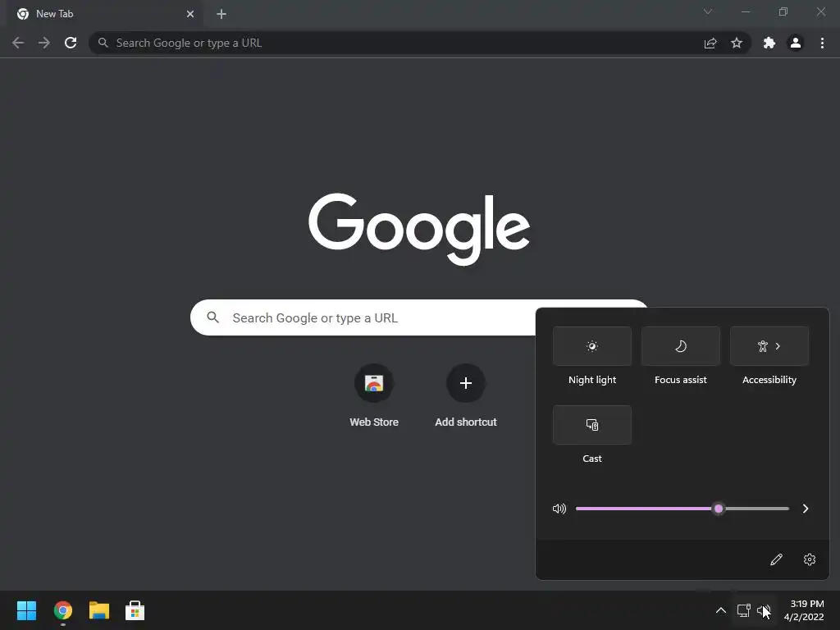The image size is (840, 630).
Task: Bookmark this tab with the star icon
Action: (737, 43)
